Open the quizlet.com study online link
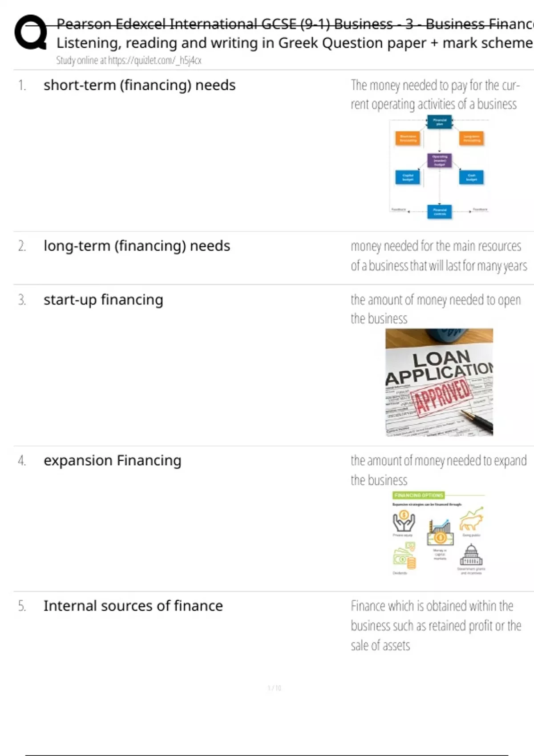This screenshot has height=756, width=534. click(x=129, y=60)
